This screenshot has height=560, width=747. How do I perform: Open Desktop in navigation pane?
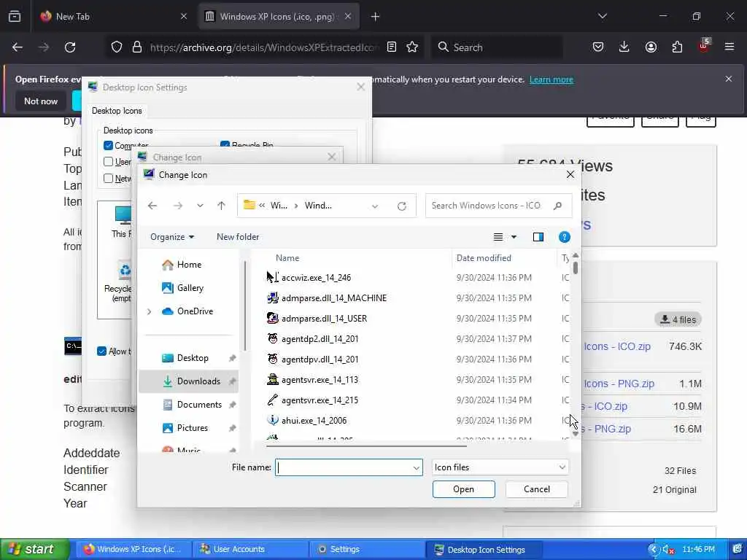[x=185, y=358]
